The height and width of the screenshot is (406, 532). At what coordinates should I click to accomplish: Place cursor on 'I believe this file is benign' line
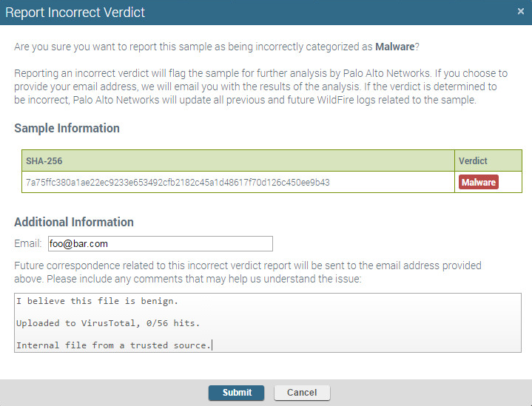coord(97,301)
